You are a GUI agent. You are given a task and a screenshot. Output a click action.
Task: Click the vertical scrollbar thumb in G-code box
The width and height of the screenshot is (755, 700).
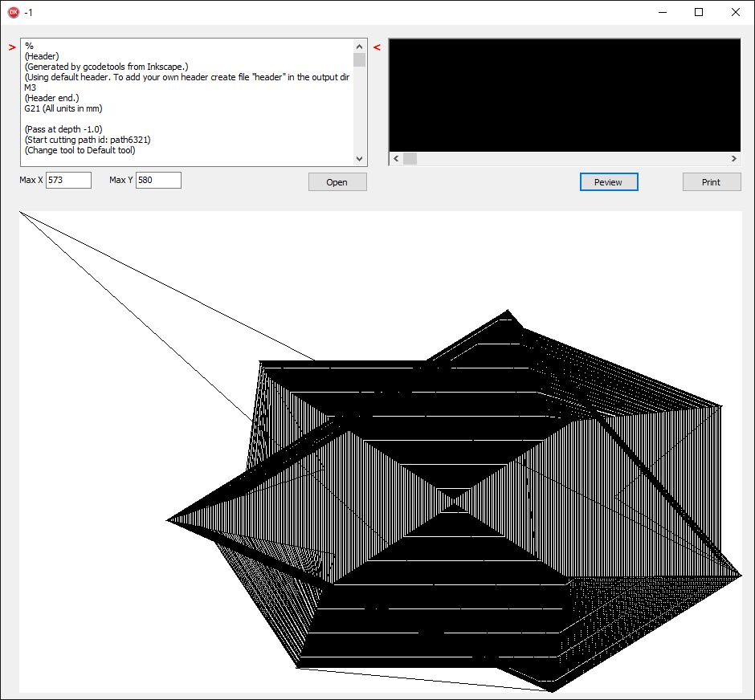click(x=359, y=59)
